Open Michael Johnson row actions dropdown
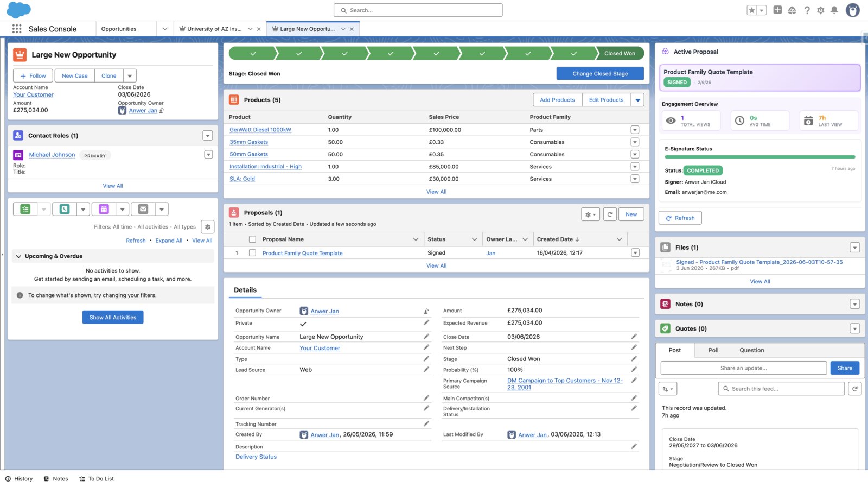868x487 pixels. [208, 155]
